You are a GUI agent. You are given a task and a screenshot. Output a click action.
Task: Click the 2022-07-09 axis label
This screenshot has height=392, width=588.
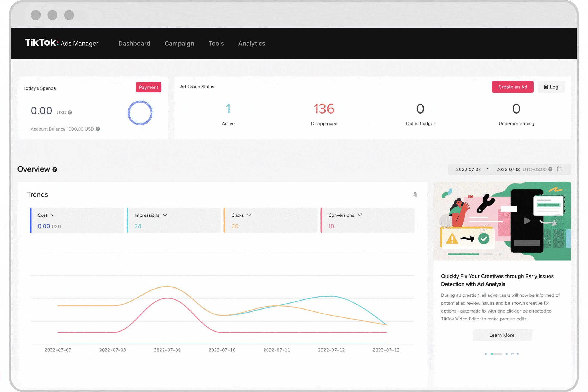tap(167, 350)
